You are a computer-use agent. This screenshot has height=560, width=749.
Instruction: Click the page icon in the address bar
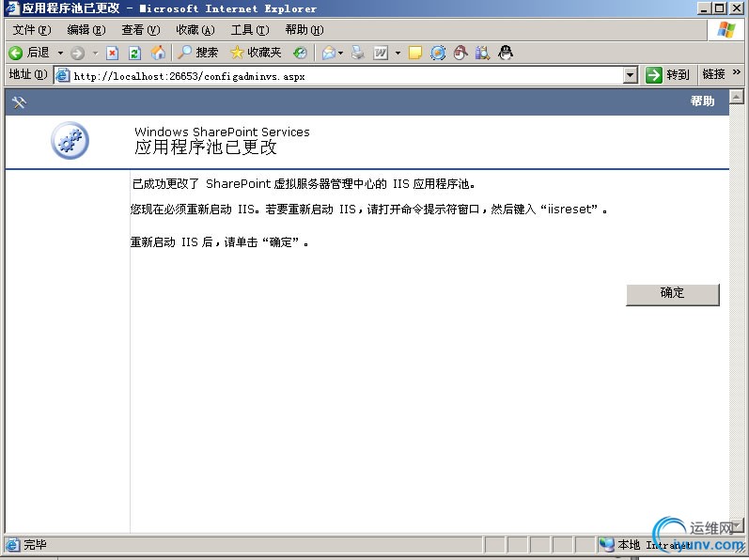[63, 75]
